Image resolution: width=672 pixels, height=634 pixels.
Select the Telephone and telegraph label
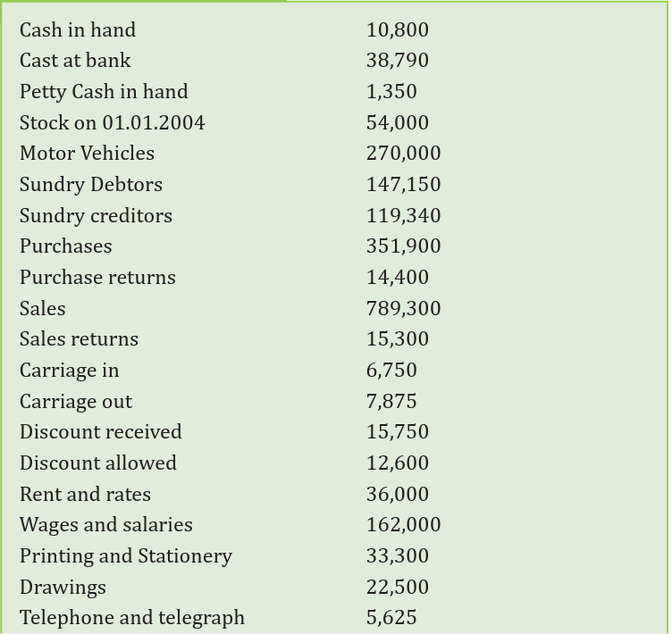132,618
